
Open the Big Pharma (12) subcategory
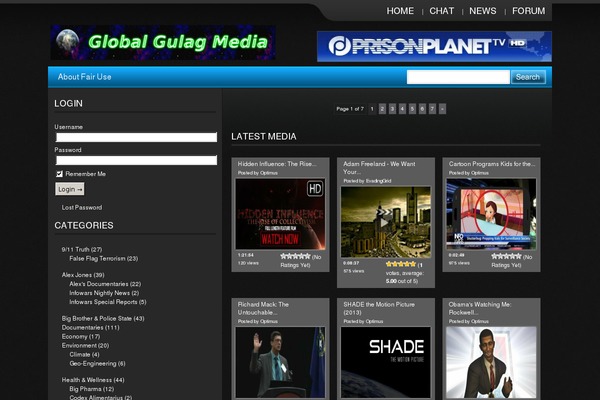coord(92,389)
